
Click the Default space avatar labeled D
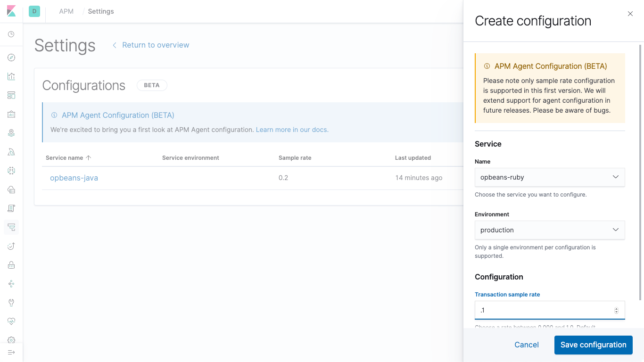coord(33,11)
